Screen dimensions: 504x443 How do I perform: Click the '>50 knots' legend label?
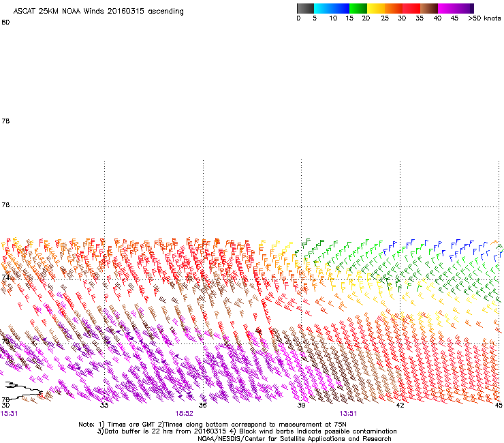coord(484,18)
